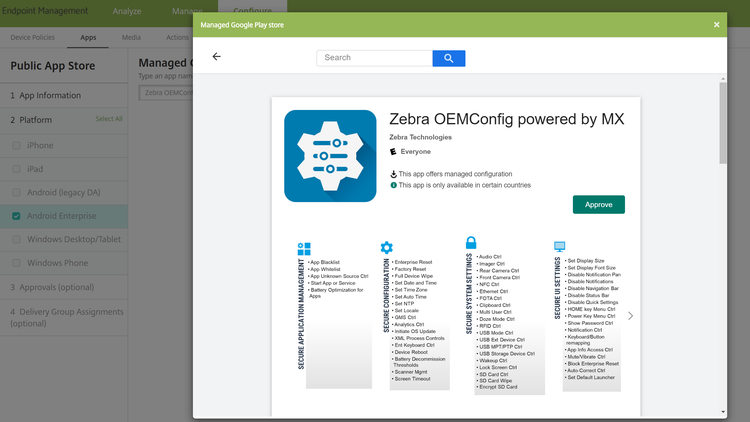This screenshot has height=422, width=750.
Task: Uncheck the Android Enterprise checkbox
Action: tap(16, 216)
